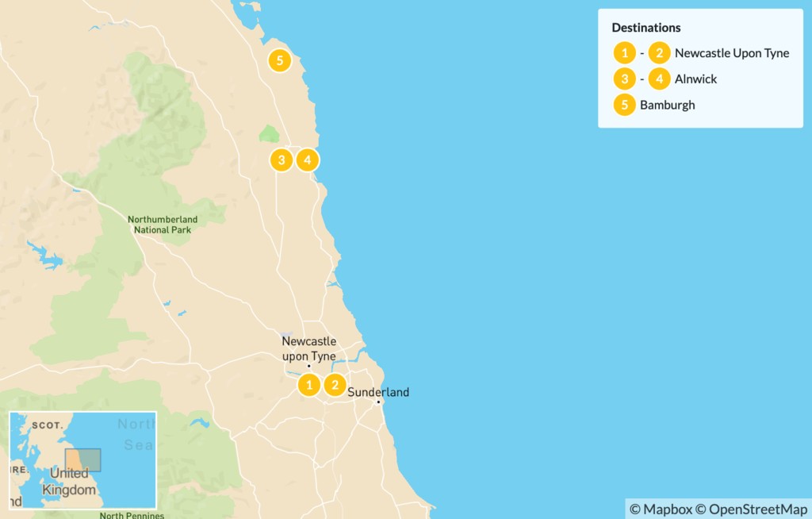Image resolution: width=812 pixels, height=519 pixels.
Task: Click the Sunderland city label
Action: (x=378, y=392)
